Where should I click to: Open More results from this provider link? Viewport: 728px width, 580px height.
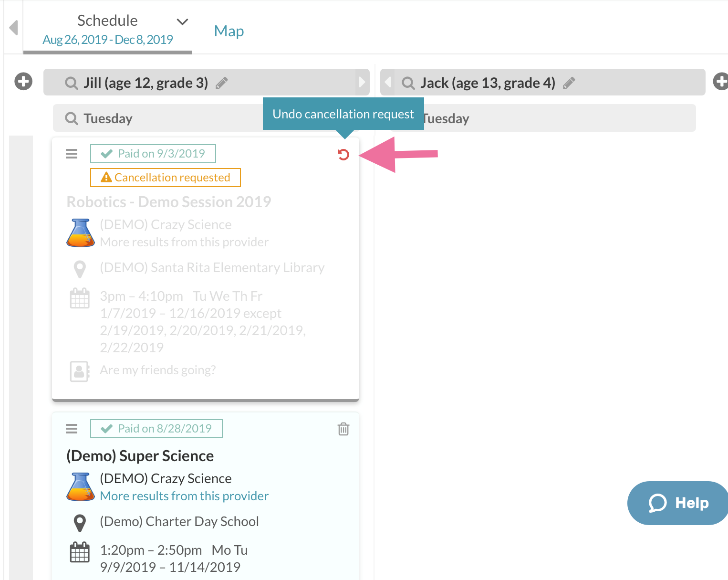(184, 496)
